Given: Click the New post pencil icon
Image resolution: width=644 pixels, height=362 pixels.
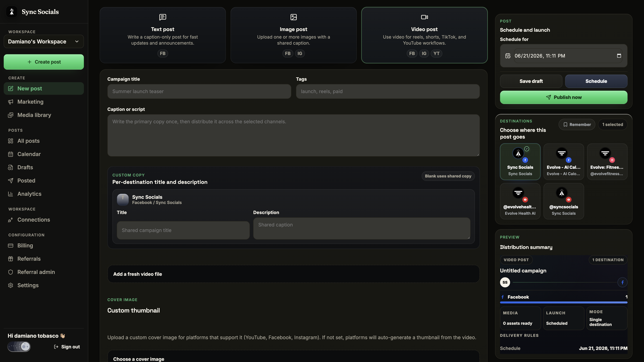Looking at the screenshot, I should click(11, 89).
